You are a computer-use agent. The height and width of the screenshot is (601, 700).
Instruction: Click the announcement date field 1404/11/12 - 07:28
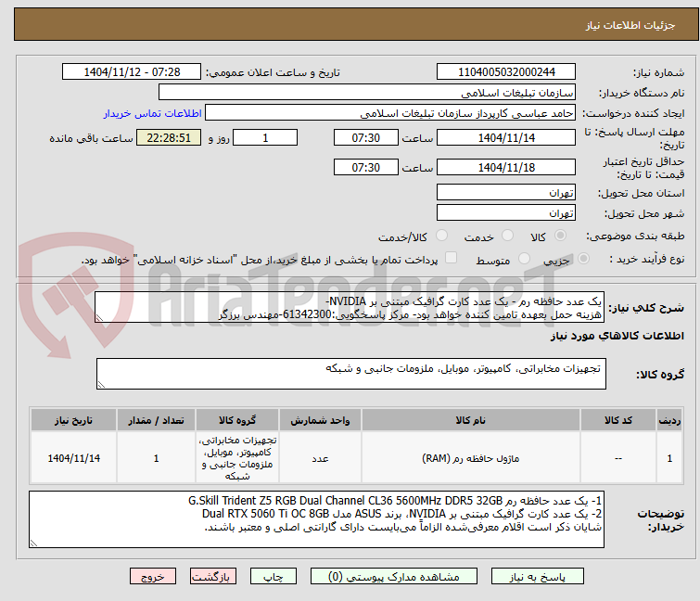pyautogui.click(x=132, y=71)
